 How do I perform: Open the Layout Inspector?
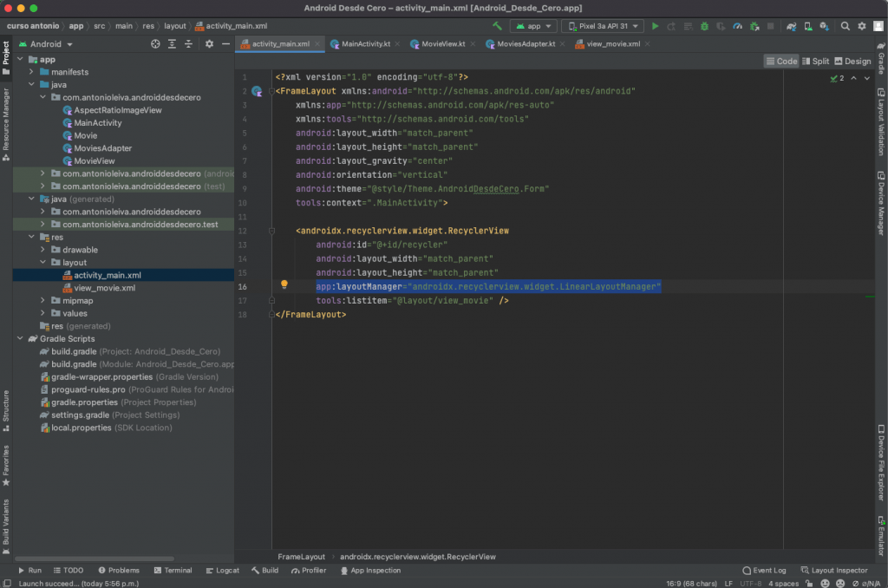click(x=833, y=571)
